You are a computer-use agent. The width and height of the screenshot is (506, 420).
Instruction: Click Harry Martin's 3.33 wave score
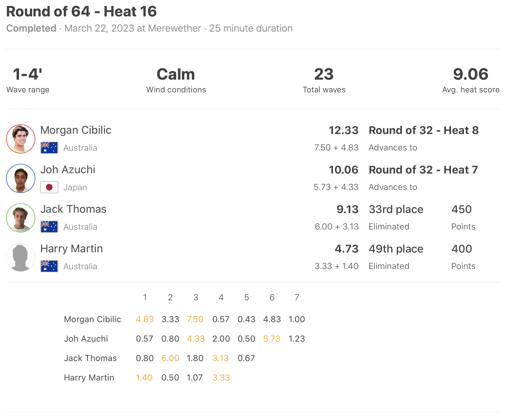[x=221, y=377]
